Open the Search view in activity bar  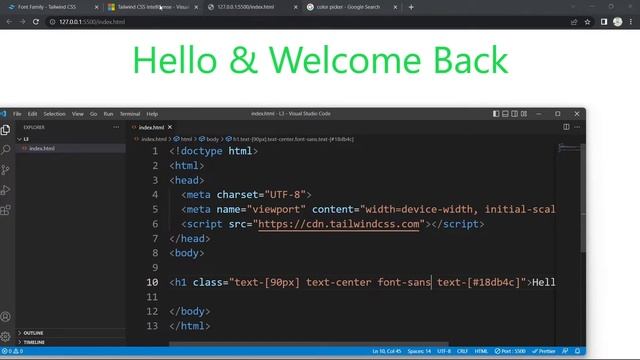coord(6,149)
